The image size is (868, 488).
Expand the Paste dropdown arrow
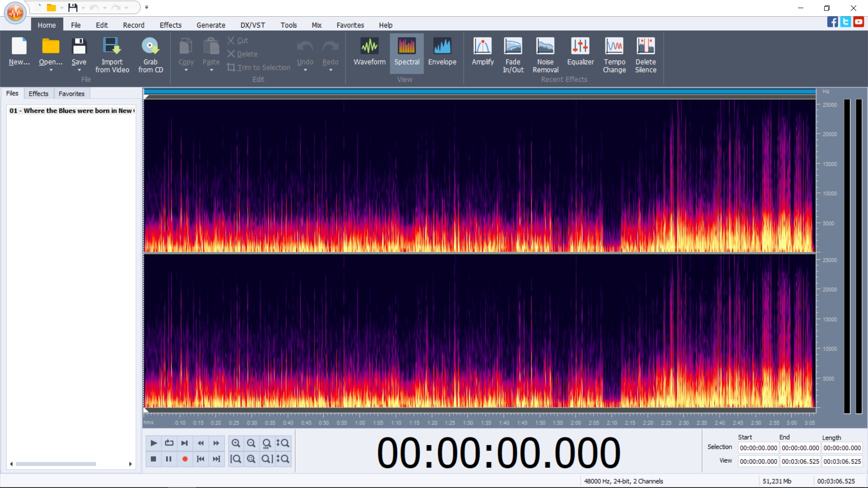click(x=211, y=70)
